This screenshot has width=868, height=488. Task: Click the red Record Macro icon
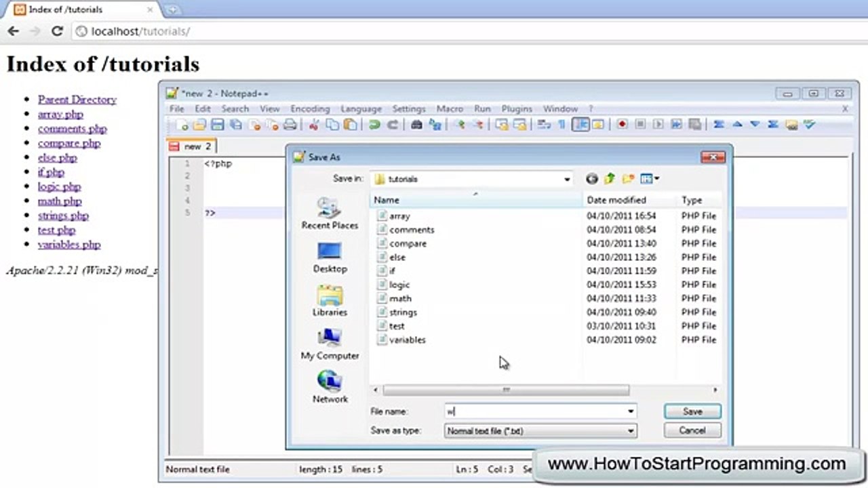622,125
